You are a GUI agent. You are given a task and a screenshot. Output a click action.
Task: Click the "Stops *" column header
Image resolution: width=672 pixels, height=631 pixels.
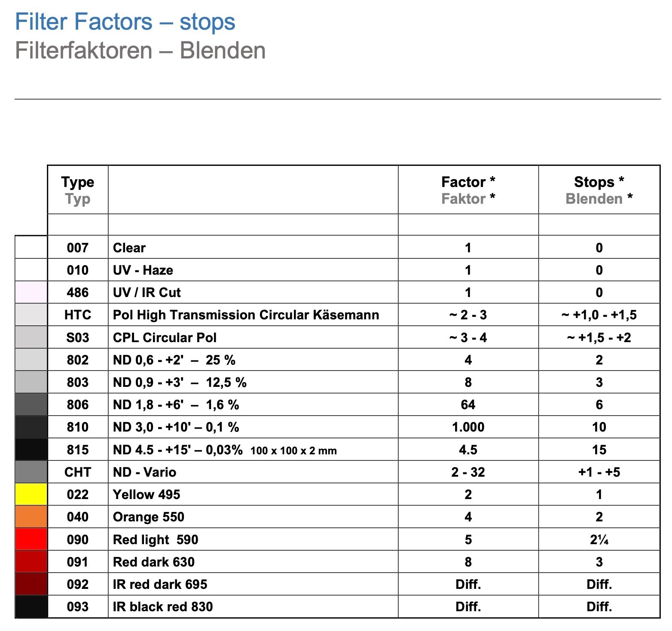[599, 182]
